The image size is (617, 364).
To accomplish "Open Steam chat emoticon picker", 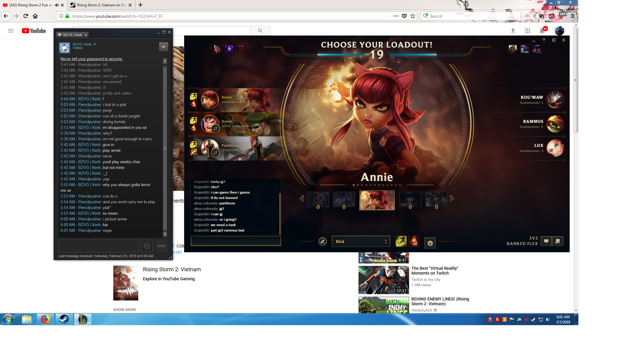I will coord(147,246).
